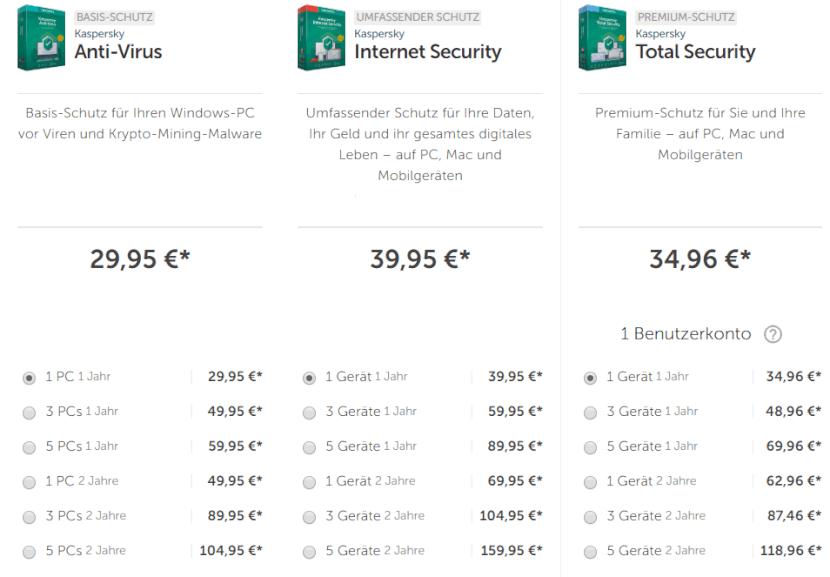Open the Internet Security product title link
The image size is (830, 577).
(x=427, y=52)
